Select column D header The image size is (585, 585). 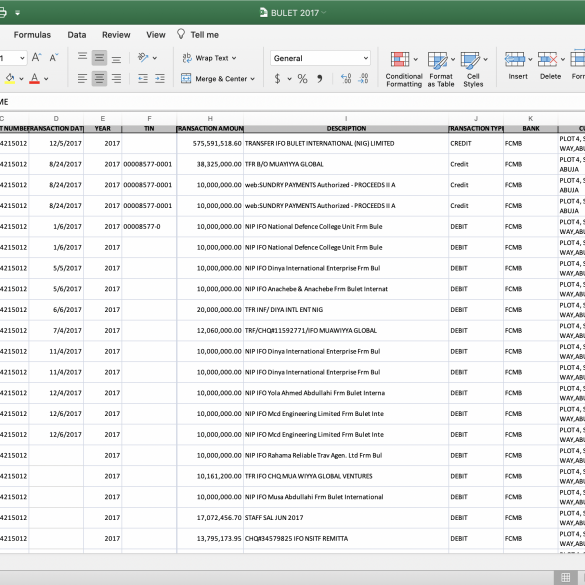pos(56,119)
